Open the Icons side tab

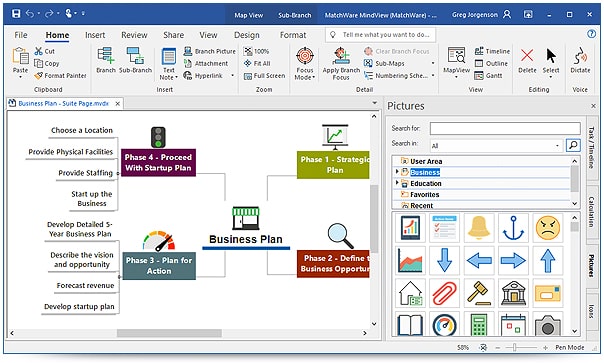[x=591, y=311]
